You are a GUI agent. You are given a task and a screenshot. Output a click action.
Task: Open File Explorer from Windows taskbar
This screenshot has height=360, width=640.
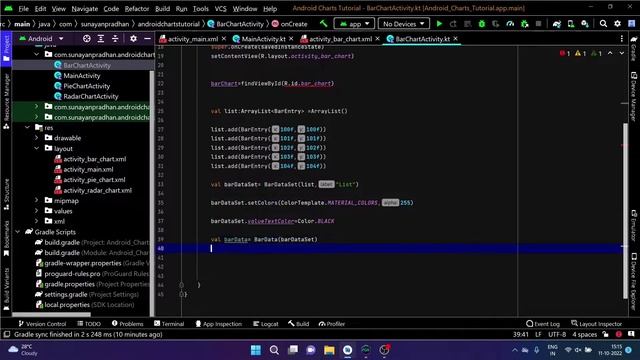[329, 350]
